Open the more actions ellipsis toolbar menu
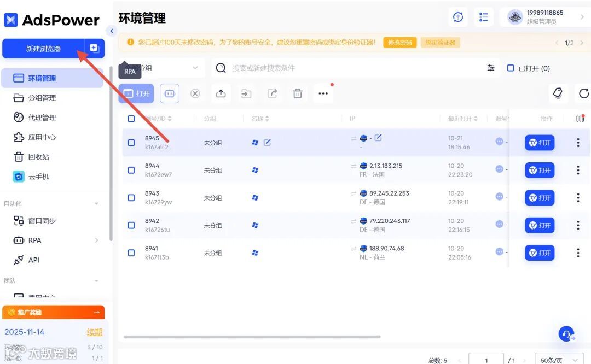The height and width of the screenshot is (364, 591). pos(323,93)
